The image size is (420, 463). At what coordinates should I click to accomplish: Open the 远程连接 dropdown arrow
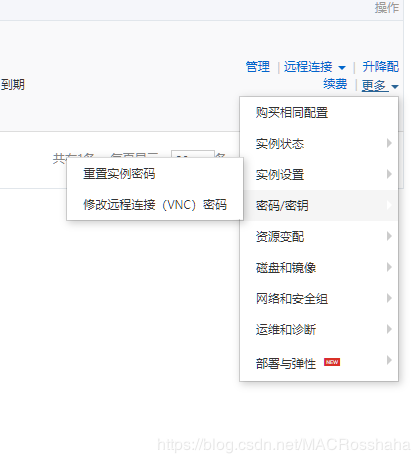pos(342,68)
